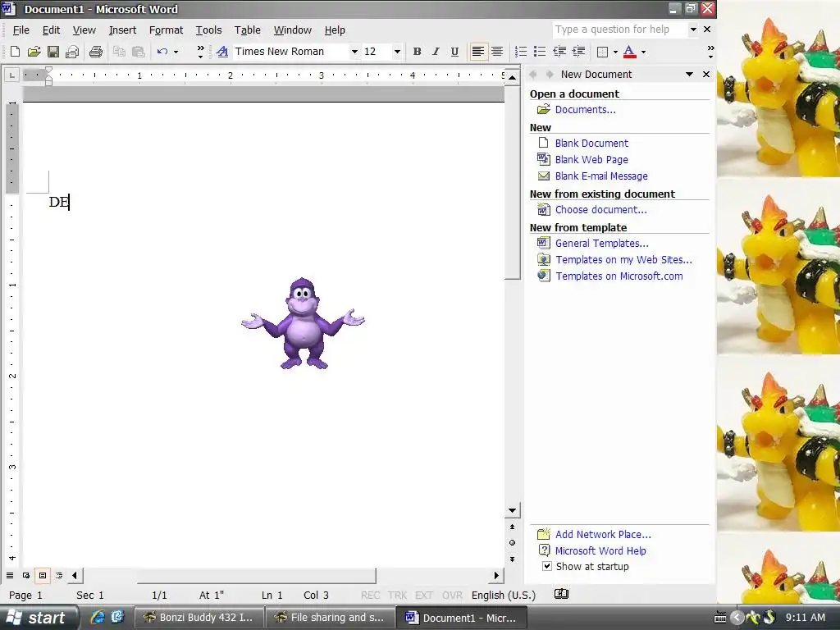Open the Border style dropdown arrow
Viewport: 840px width, 630px height.
pos(615,52)
